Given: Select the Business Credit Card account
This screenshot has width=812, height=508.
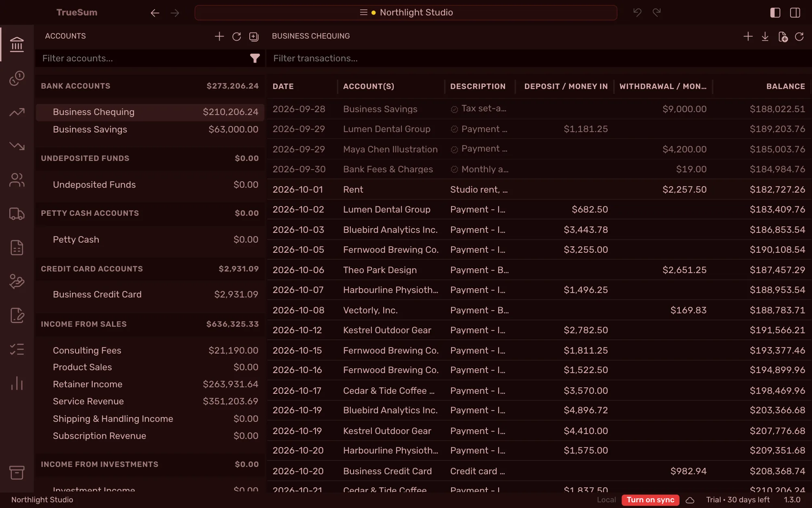Looking at the screenshot, I should [x=150, y=295].
